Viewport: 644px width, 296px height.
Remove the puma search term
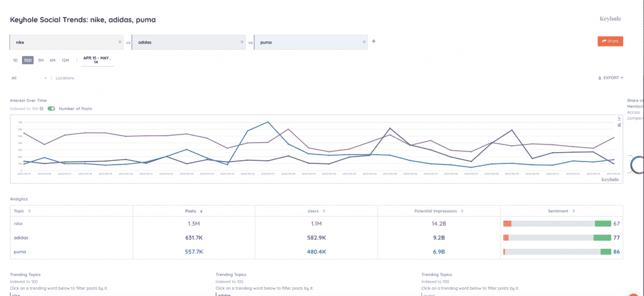tap(364, 42)
